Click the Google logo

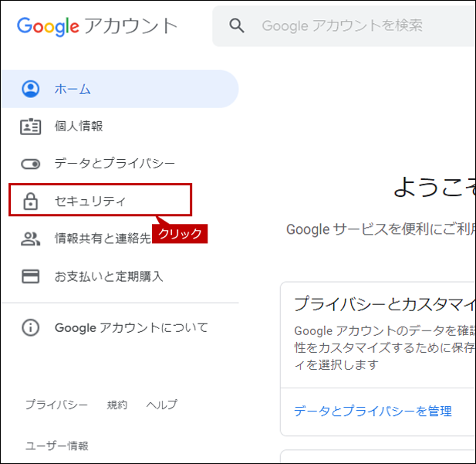click(x=48, y=26)
